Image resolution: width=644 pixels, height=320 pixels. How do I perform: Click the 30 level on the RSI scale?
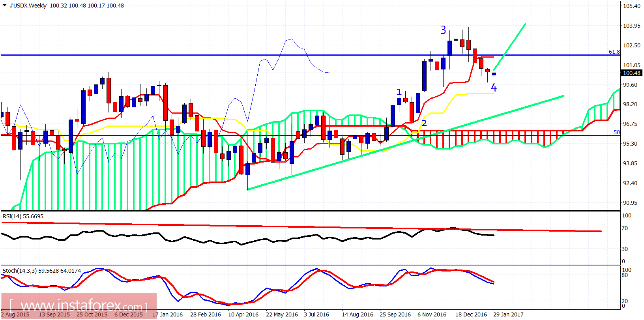click(625, 249)
